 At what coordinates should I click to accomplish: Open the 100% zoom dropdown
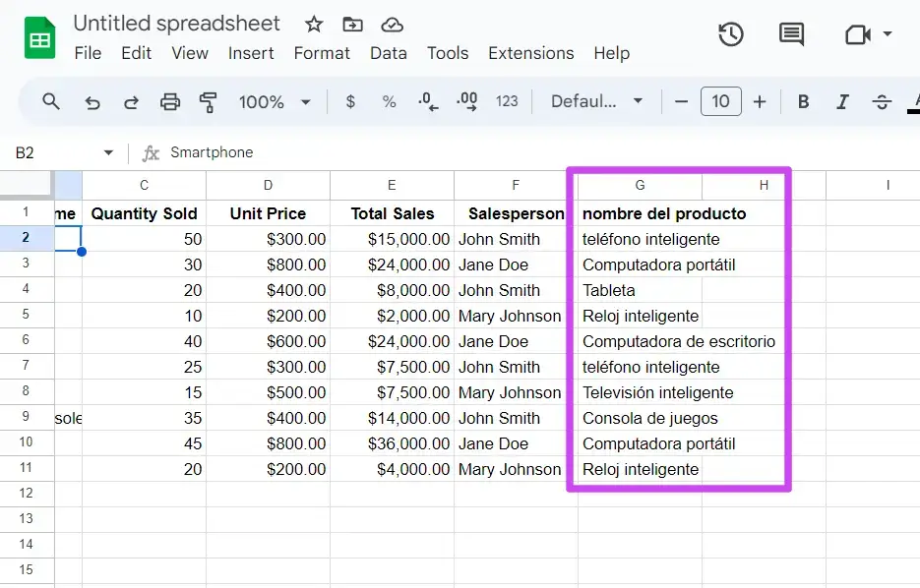click(275, 102)
